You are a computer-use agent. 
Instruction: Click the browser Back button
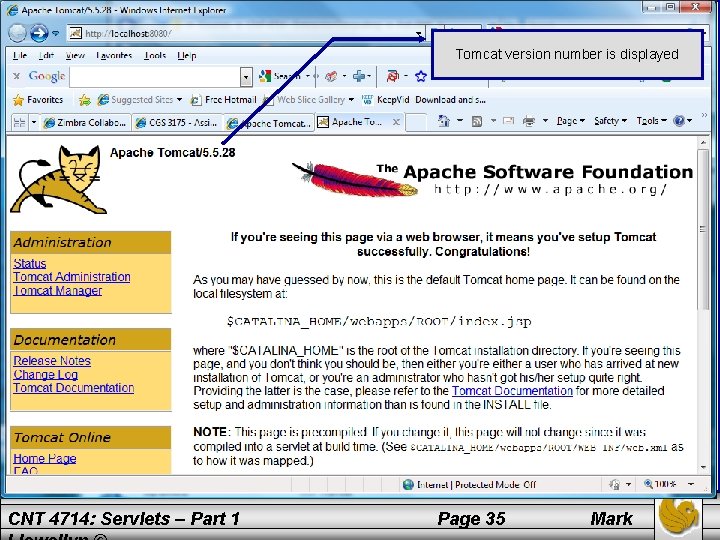[x=17, y=33]
